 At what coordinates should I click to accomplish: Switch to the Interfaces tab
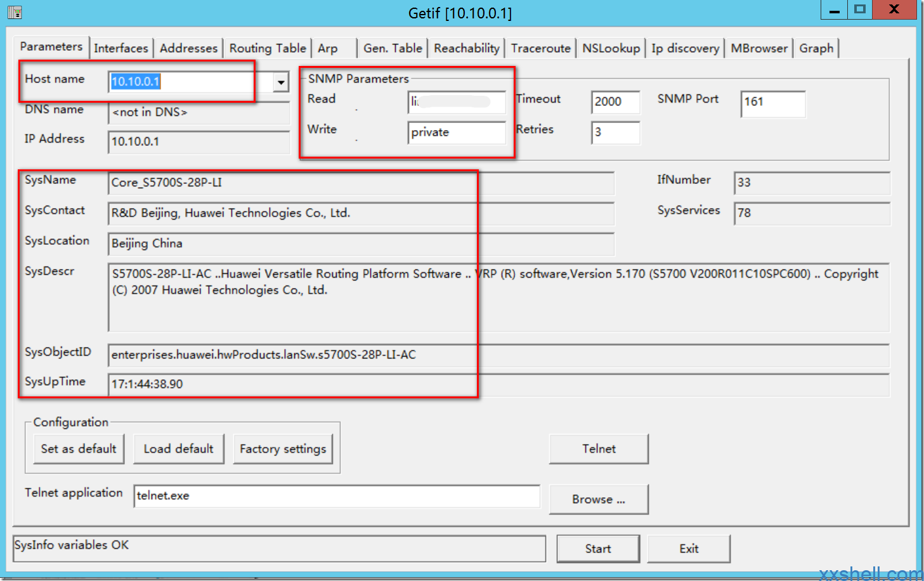(120, 48)
